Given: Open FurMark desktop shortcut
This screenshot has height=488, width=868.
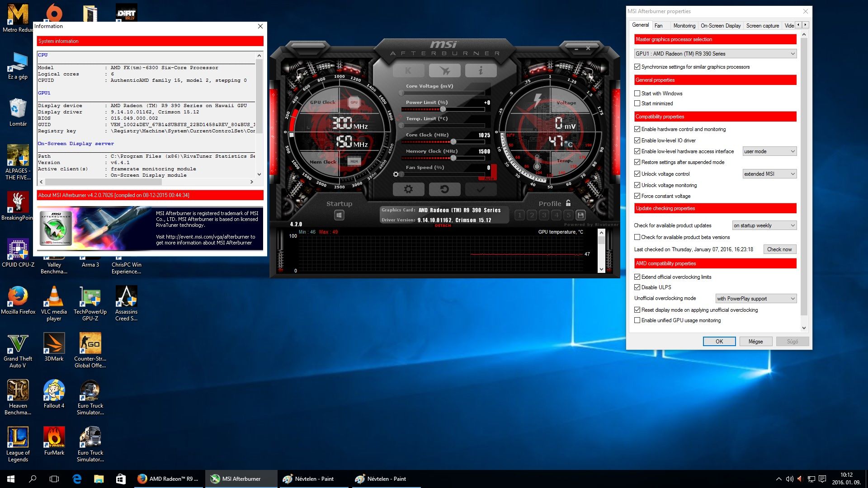Looking at the screenshot, I should (x=54, y=441).
